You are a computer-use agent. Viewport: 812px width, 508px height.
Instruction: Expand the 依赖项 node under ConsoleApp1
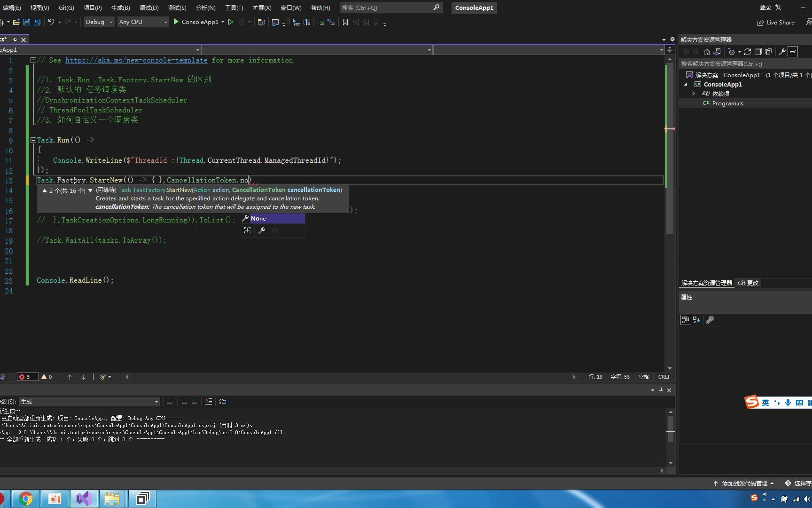tap(694, 94)
